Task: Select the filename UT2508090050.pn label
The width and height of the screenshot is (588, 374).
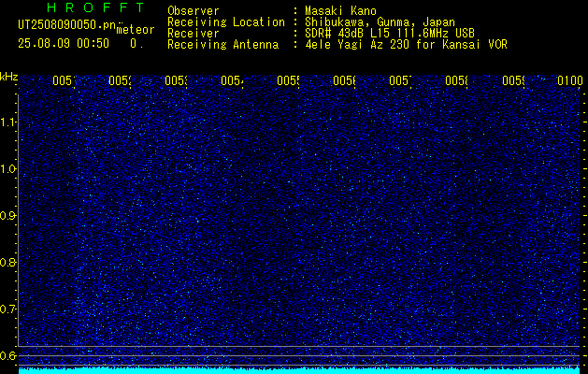Action: (x=66, y=25)
